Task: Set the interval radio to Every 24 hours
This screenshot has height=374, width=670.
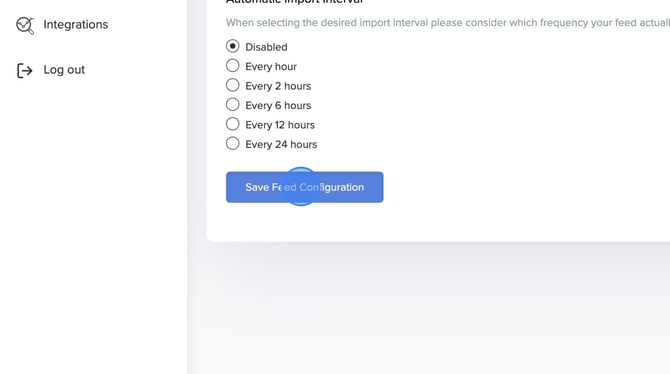Action: [232, 143]
